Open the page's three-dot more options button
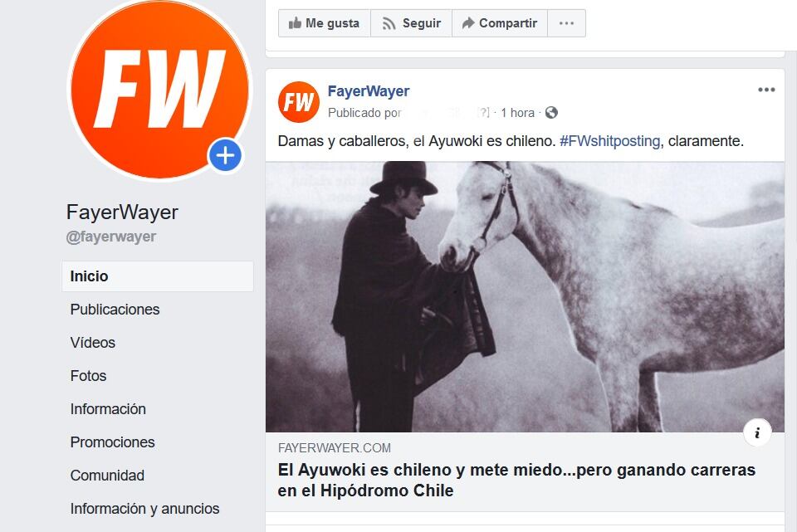 [566, 23]
